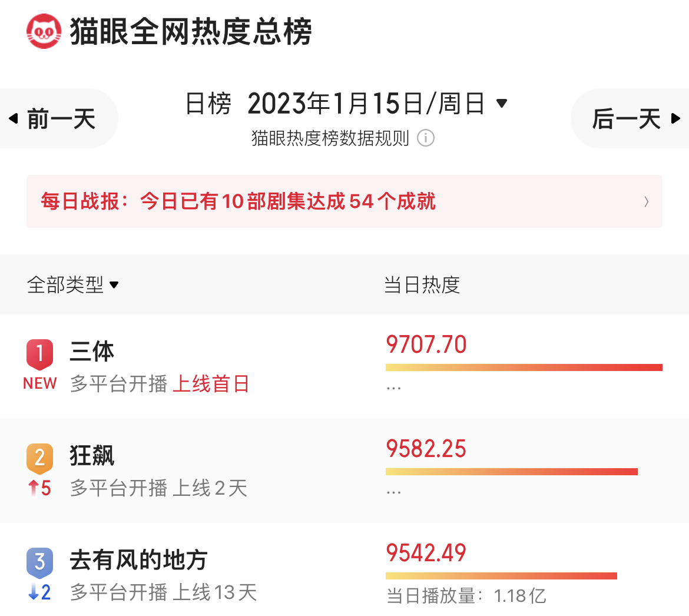Click the 当日热度 column header
This screenshot has width=689, height=616.
pos(422,285)
